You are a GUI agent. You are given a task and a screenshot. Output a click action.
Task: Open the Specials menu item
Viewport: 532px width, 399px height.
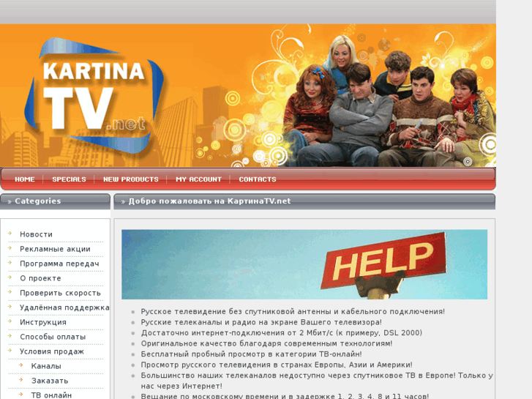click(x=69, y=179)
